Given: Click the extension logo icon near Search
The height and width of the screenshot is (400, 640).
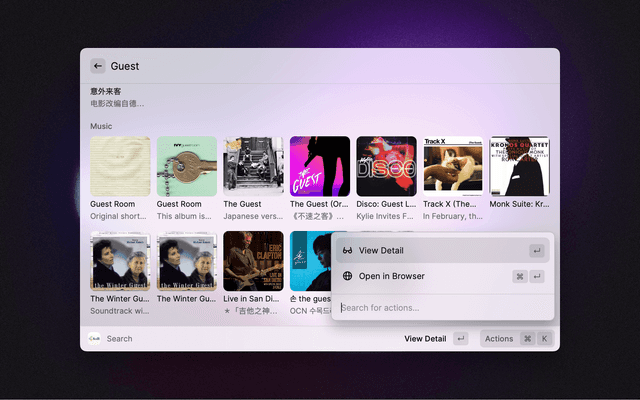Looking at the screenshot, I should pos(94,338).
